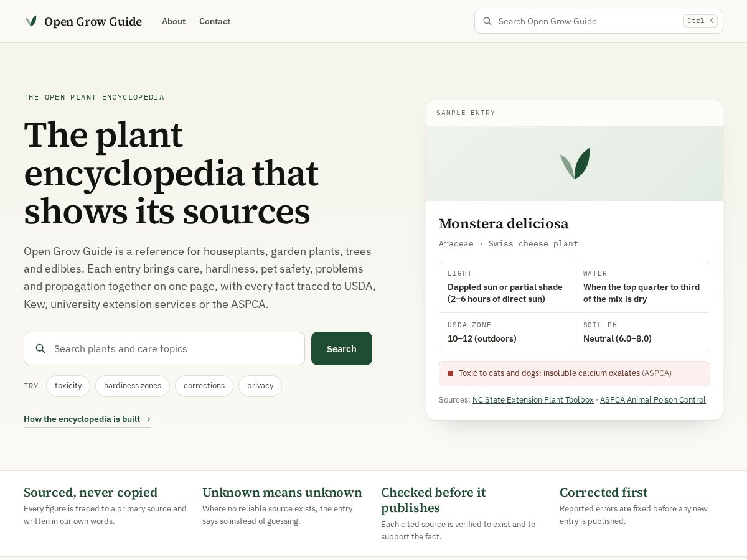This screenshot has width=747, height=560.
Task: Try the corrections suggestion chip
Action: [204, 386]
